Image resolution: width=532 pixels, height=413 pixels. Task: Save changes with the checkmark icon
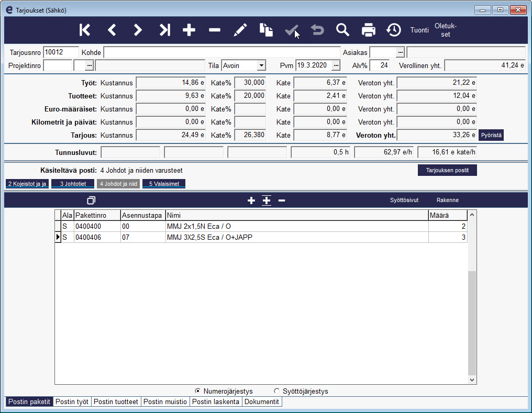(x=292, y=30)
